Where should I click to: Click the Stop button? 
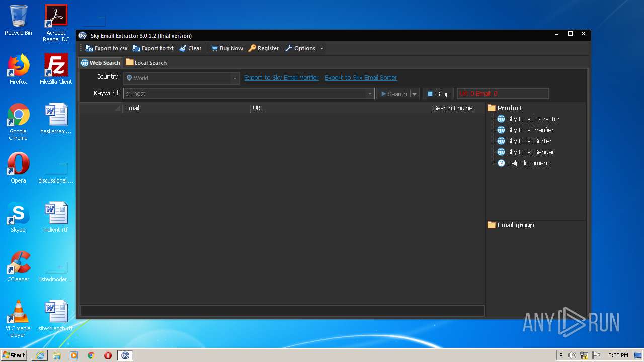tap(438, 94)
